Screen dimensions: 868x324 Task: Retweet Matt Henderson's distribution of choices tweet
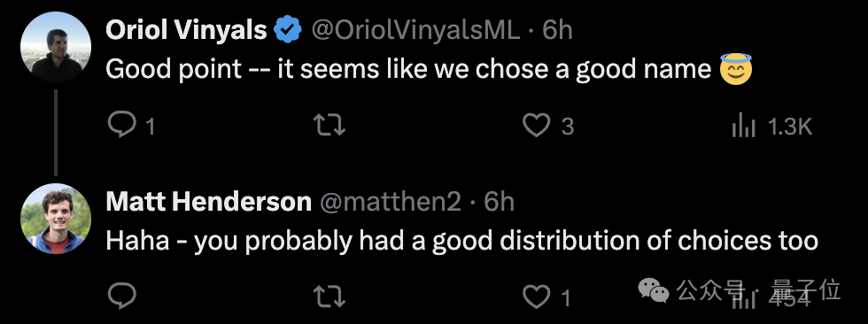point(329,297)
